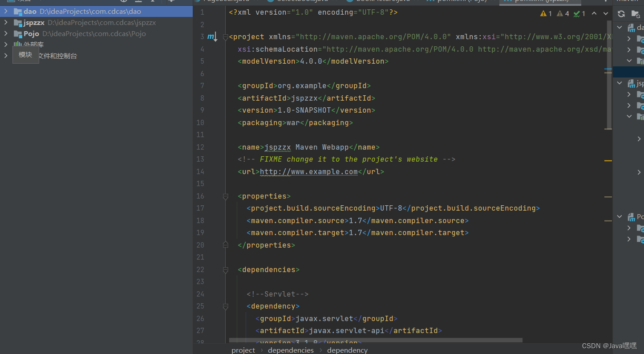This screenshot has width=644, height=354.
Task: Click 'dependencies' breadcrumb at editor bottom
Action: tap(291, 350)
